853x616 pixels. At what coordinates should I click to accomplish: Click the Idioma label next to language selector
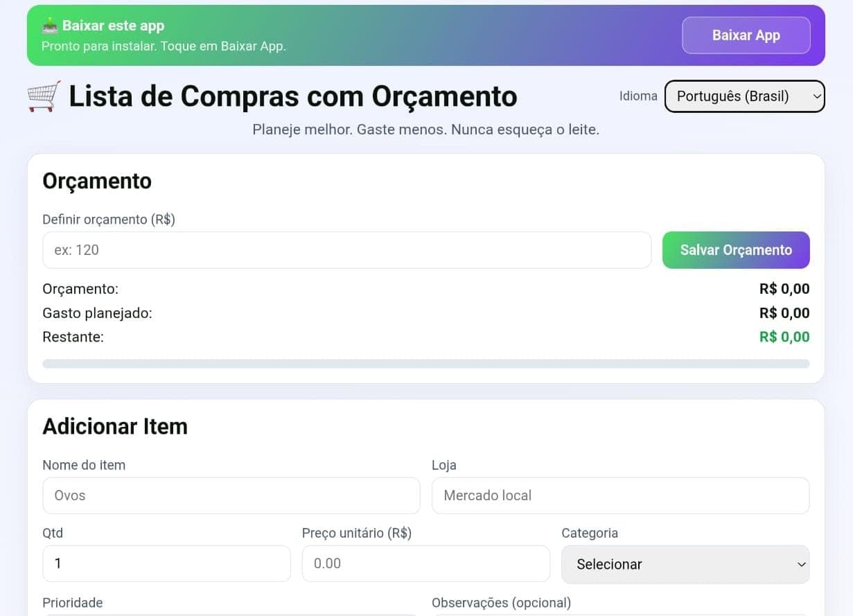[637, 96]
